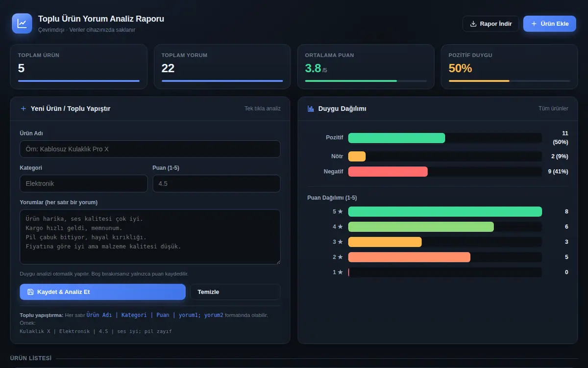Image resolution: width=588 pixels, height=368 pixels.
Task: Click the plus icon beside Yeni Ürün heading
Action: click(x=24, y=108)
